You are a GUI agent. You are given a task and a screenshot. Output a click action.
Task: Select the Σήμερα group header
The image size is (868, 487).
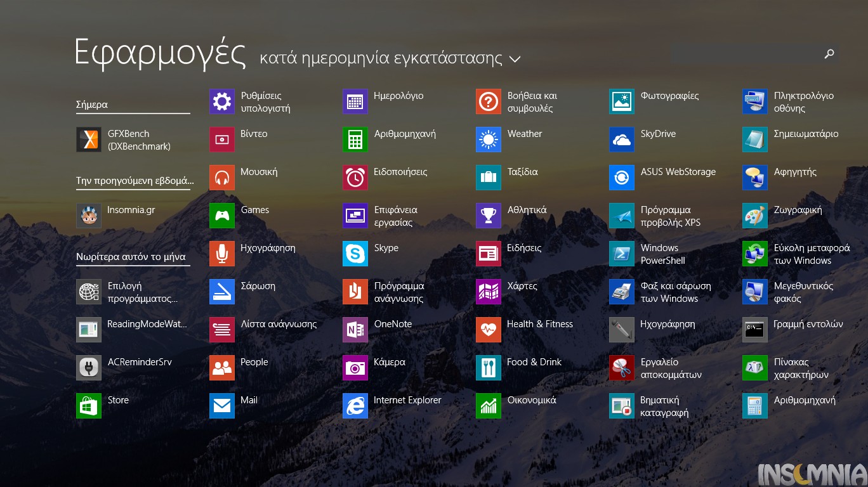click(x=92, y=105)
